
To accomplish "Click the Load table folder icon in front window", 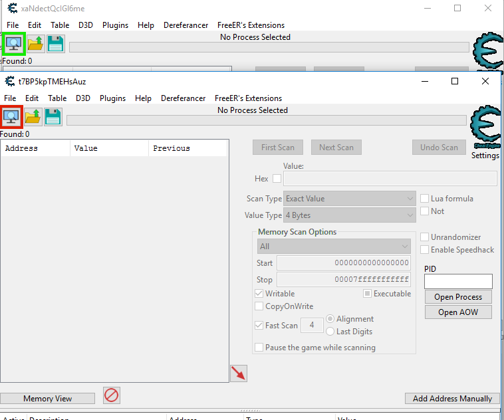I will [x=33, y=117].
